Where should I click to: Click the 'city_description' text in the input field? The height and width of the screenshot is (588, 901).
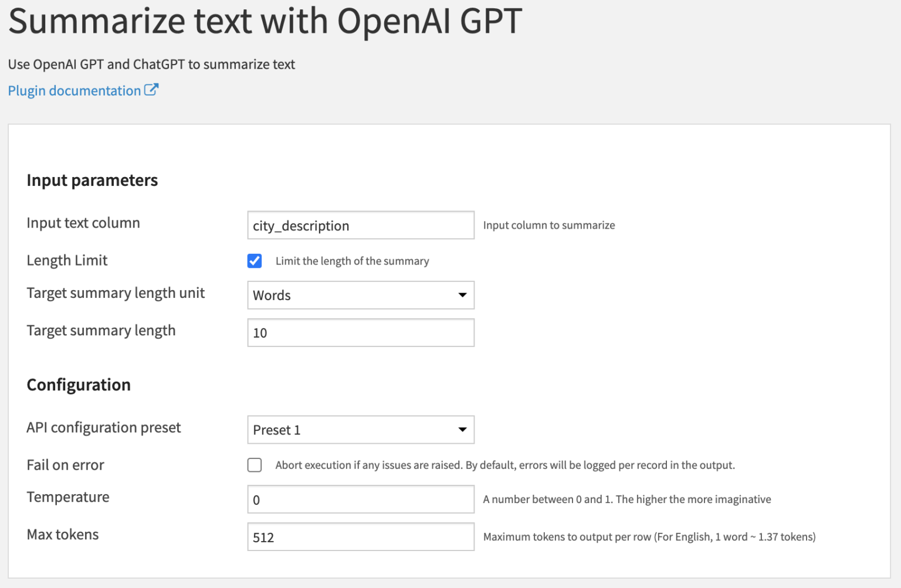300,226
